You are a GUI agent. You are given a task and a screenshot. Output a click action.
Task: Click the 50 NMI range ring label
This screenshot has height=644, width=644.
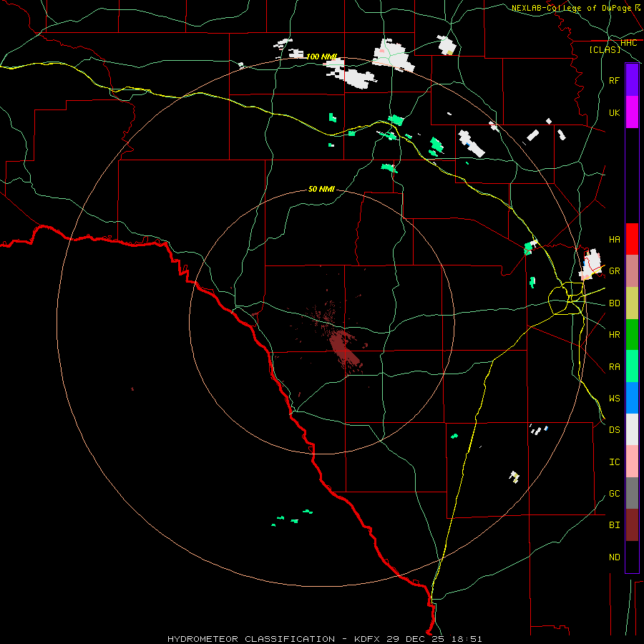click(321, 189)
